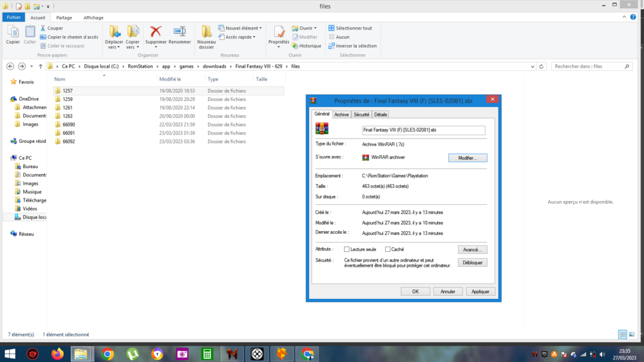Expand the Nouvel élément dropdown
The image size is (644, 362).
pos(260,28)
